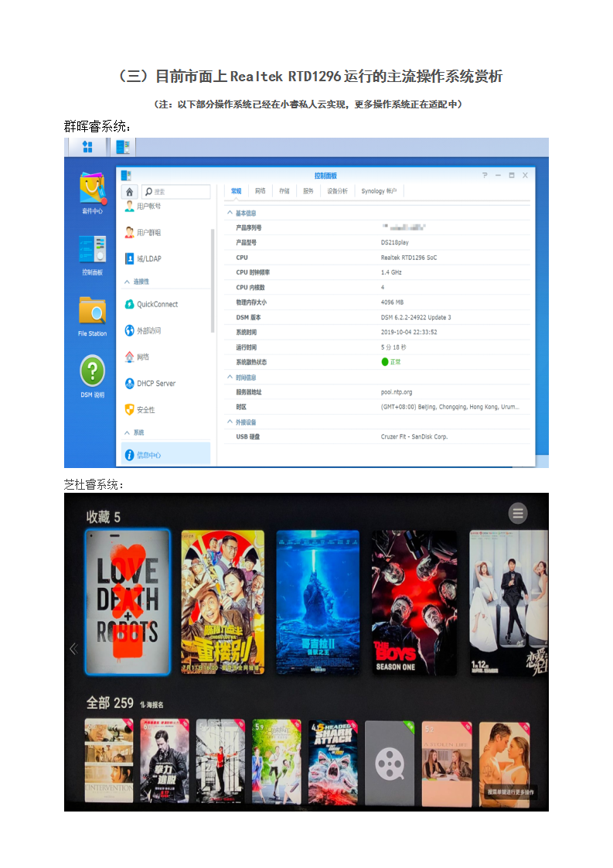Switch to the 常规 tab
613x868 pixels.
(237, 191)
